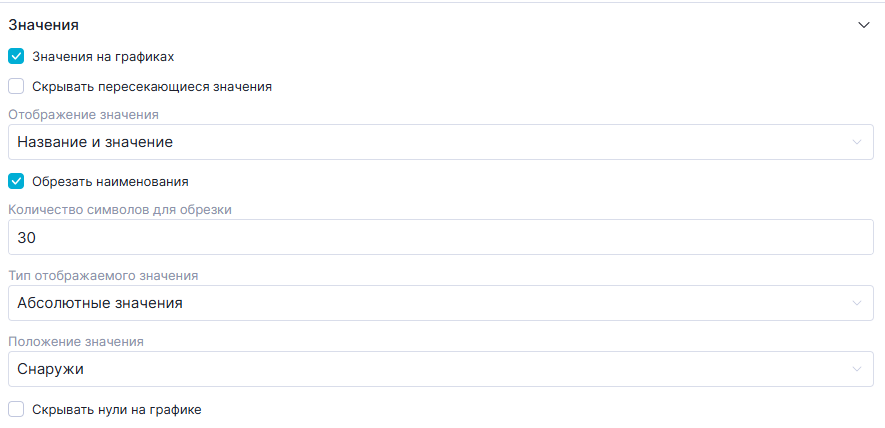
Task: Click the Значения section header title
Action: click(x=44, y=25)
